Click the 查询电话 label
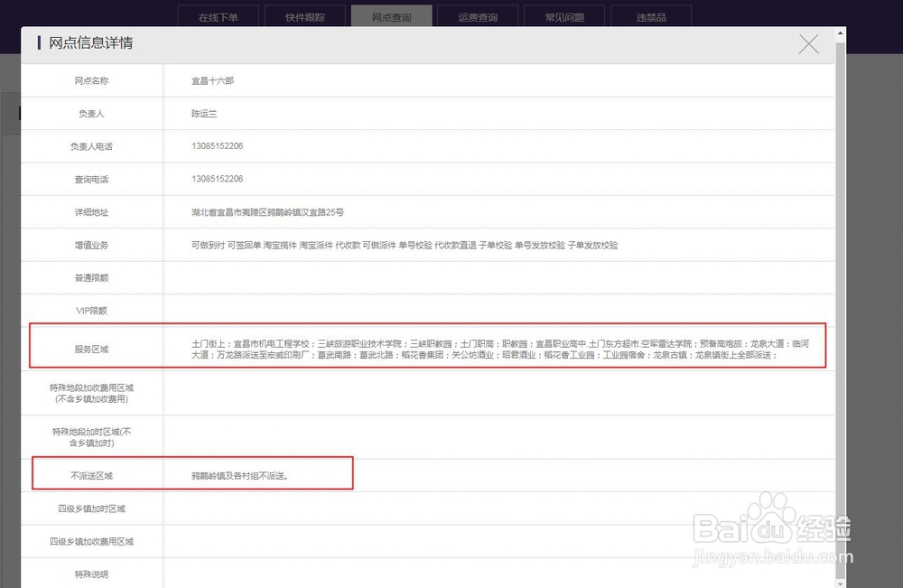The height and width of the screenshot is (588, 903). [91, 179]
